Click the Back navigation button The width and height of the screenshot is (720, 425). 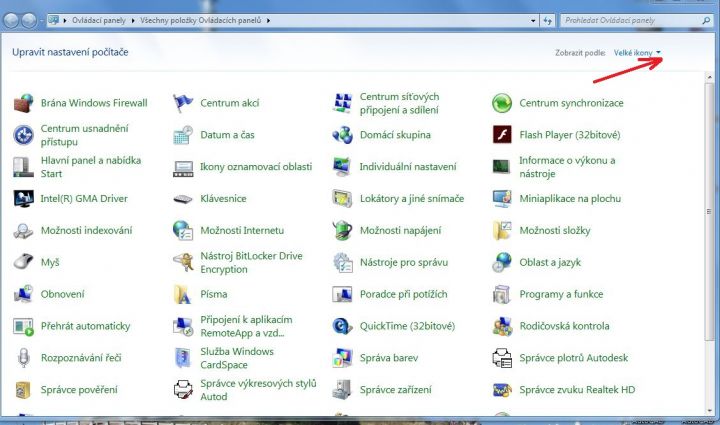11,21
